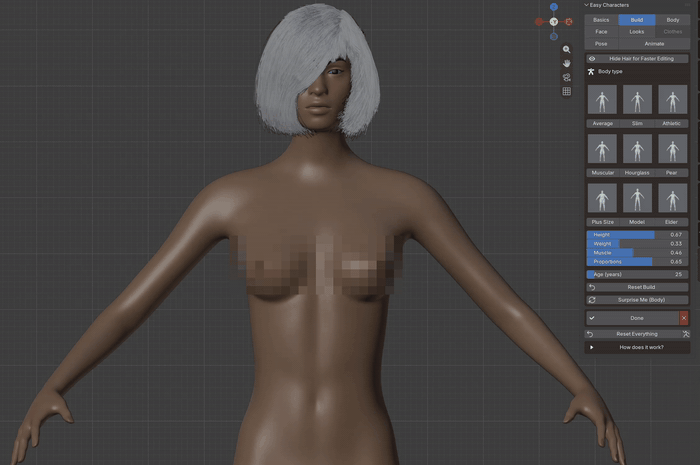The width and height of the screenshot is (700, 465).
Task: Open the Animate tab
Action: pyautogui.click(x=654, y=44)
